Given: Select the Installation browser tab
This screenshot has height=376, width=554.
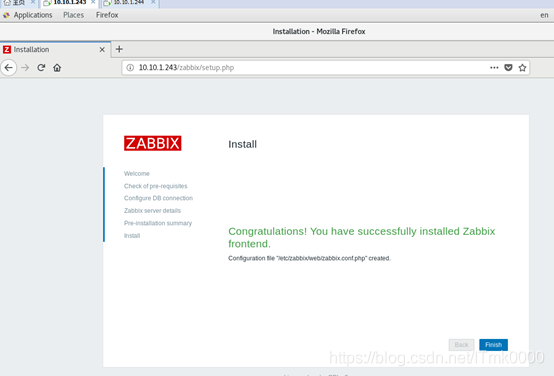Looking at the screenshot, I should click(55, 49).
